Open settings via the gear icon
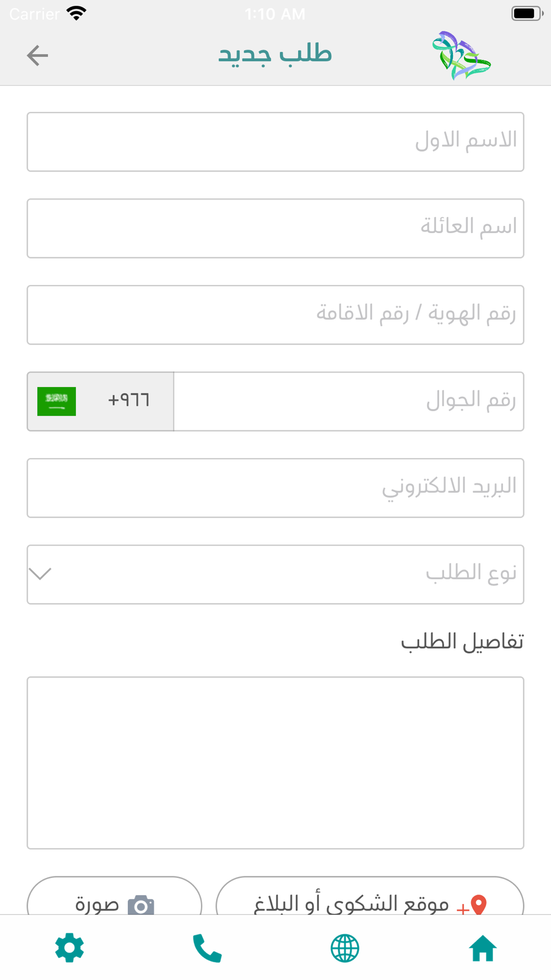551x980 pixels. pos(69,948)
